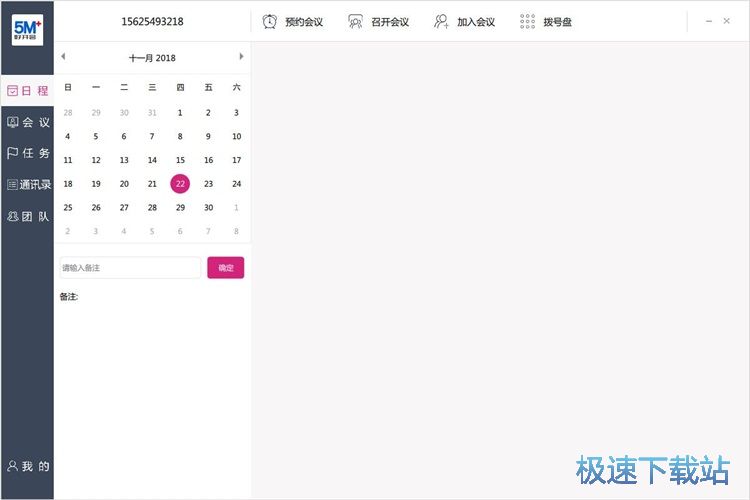Open the 任务 tasks tab
Viewport: 750px width, 500px height.
tap(27, 153)
